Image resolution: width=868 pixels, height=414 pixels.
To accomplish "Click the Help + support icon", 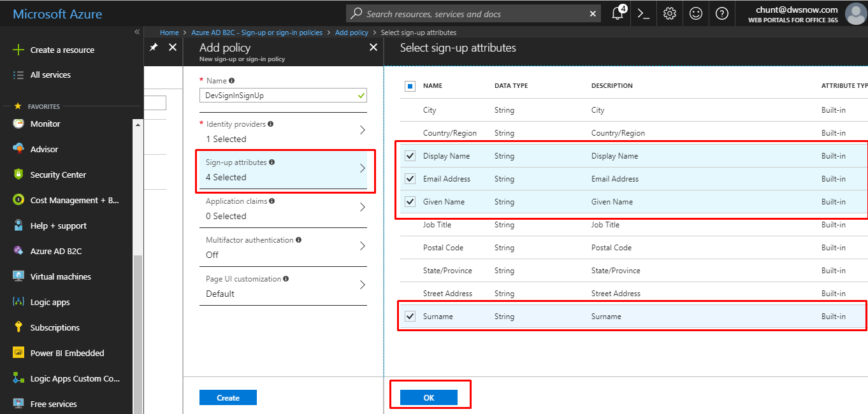I will (18, 225).
